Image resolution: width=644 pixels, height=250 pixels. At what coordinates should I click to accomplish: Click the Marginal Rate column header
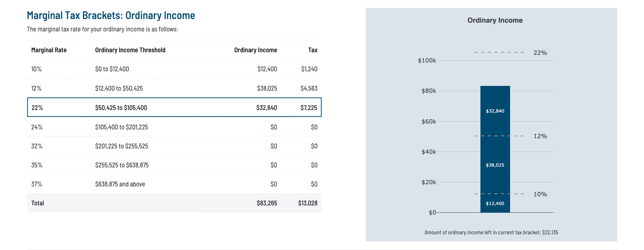pos(49,50)
